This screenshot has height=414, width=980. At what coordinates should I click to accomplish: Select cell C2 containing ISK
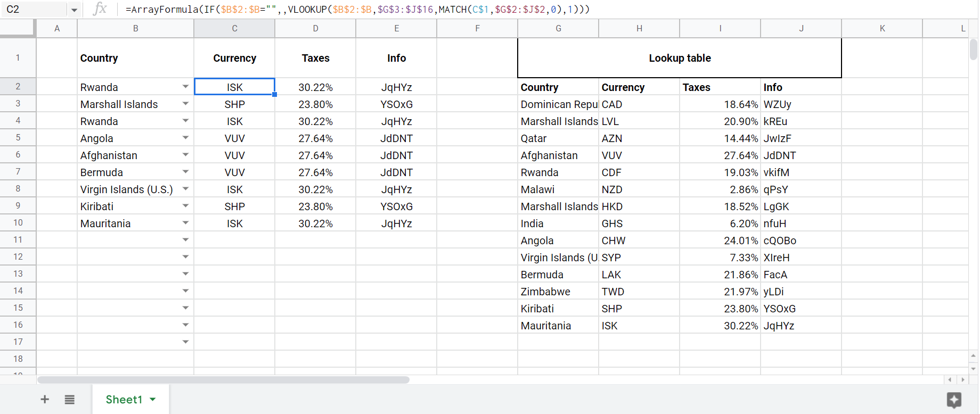234,87
